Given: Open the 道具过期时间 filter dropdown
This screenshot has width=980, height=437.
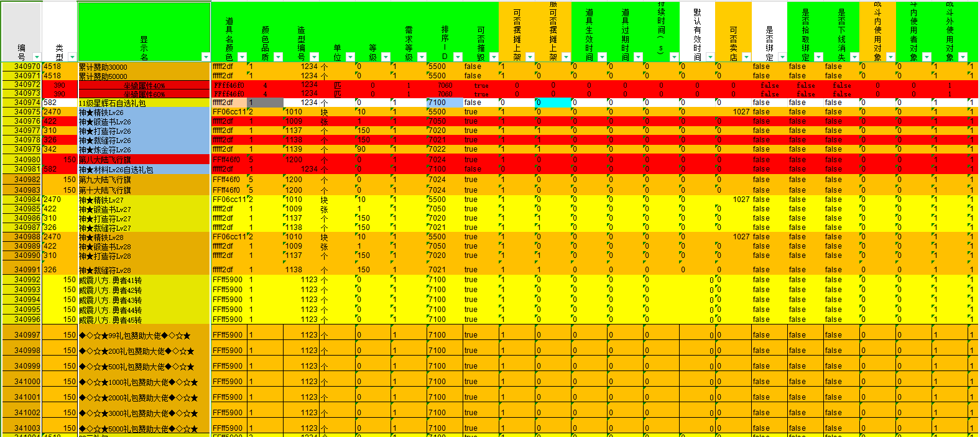Looking at the screenshot, I should click(638, 57).
